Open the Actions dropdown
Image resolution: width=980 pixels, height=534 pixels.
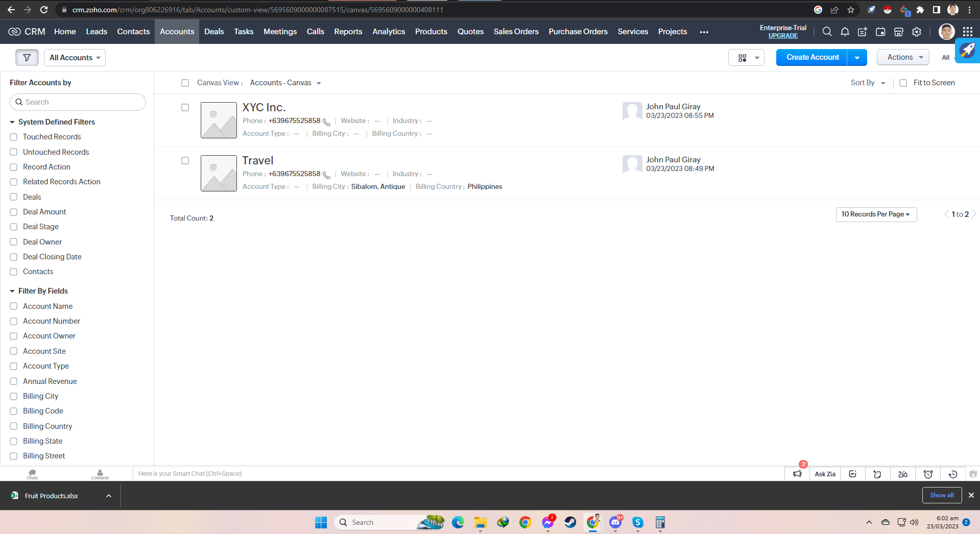(x=903, y=57)
